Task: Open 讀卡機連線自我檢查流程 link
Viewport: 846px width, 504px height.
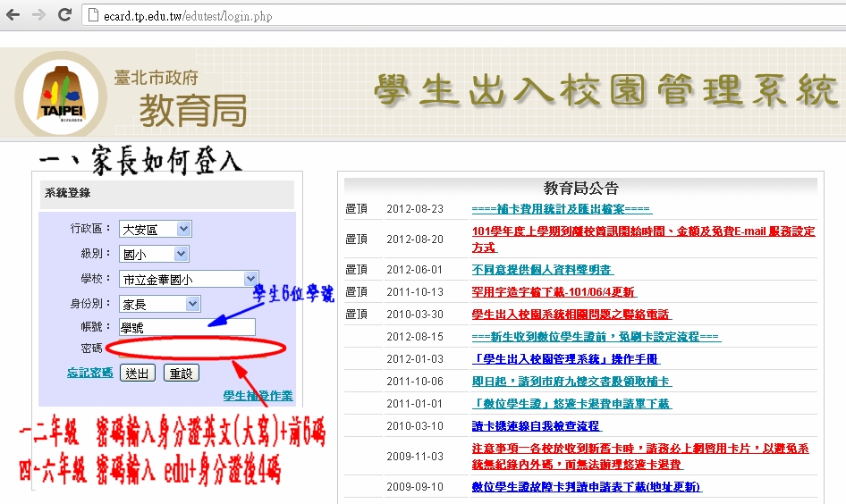Action: [536, 426]
